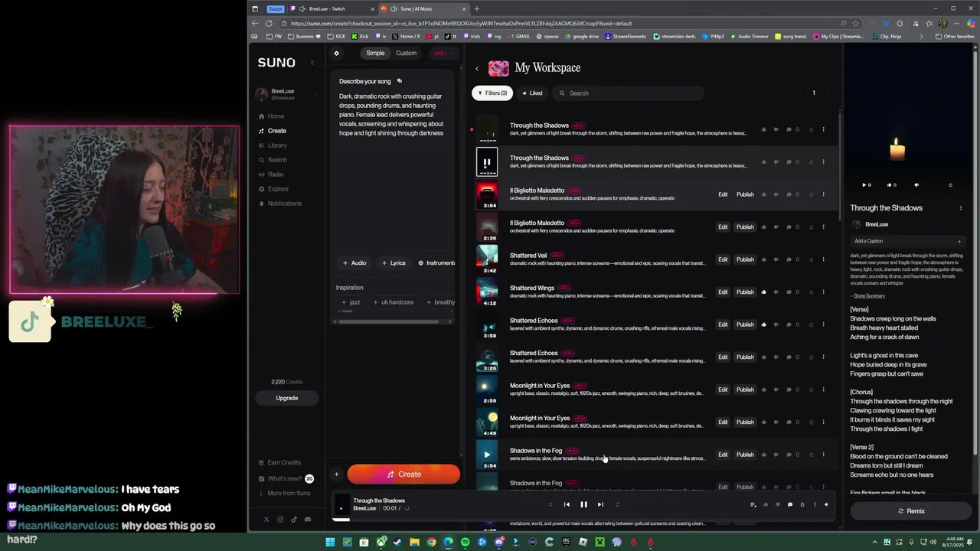Open player bar more options menu
980x551 pixels.
click(815, 504)
